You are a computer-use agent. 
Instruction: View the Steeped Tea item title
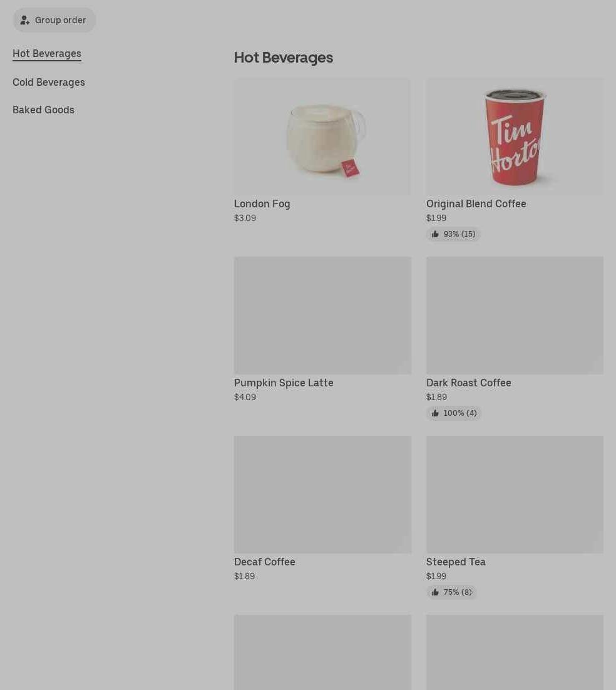click(456, 562)
